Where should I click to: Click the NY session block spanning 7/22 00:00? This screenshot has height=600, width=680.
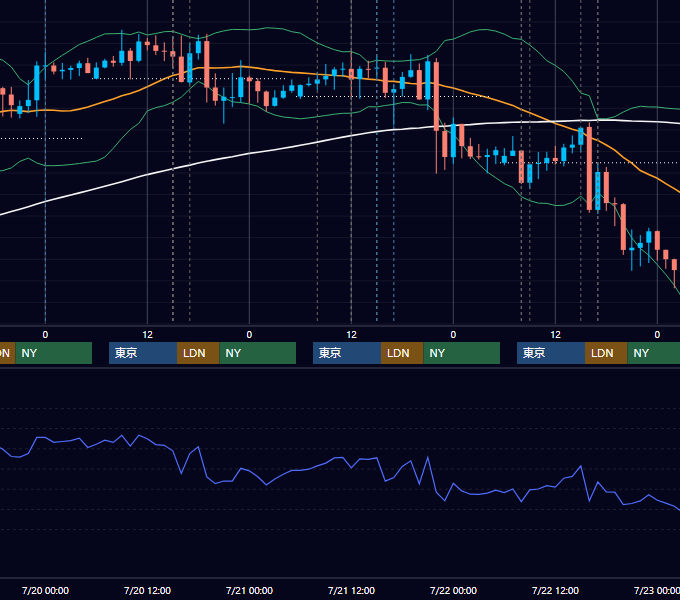462,353
